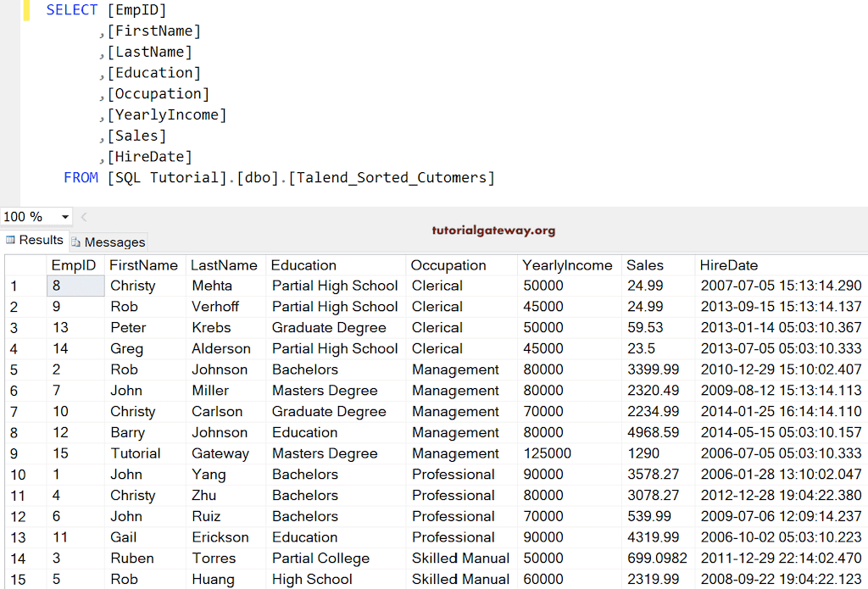Select the HireDate column header

(x=729, y=265)
